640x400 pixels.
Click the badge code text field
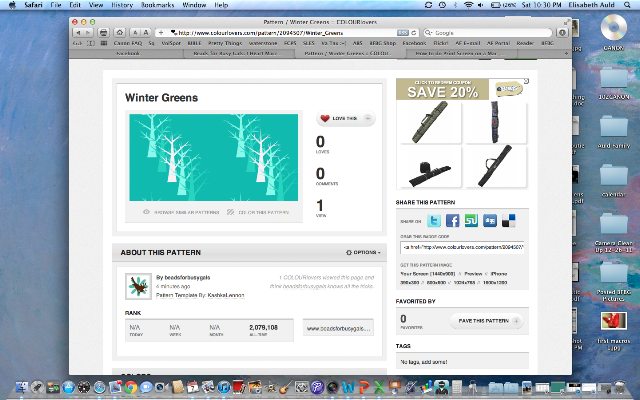(462, 247)
